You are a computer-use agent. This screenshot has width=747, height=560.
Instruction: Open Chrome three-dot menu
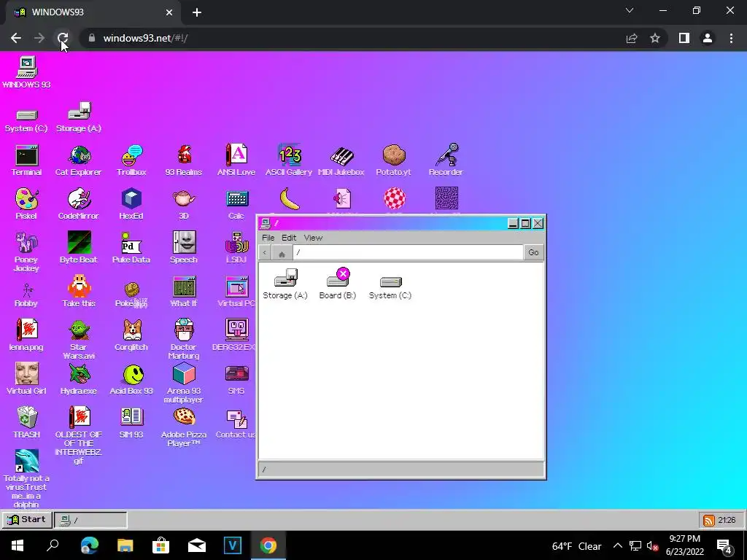pos(731,38)
